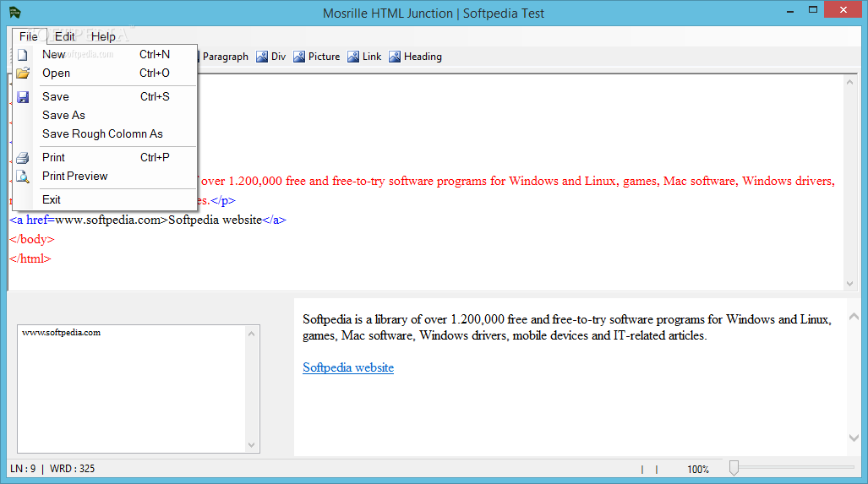Click the Div toolbar icon
The width and height of the screenshot is (868, 484).
pyautogui.click(x=262, y=57)
